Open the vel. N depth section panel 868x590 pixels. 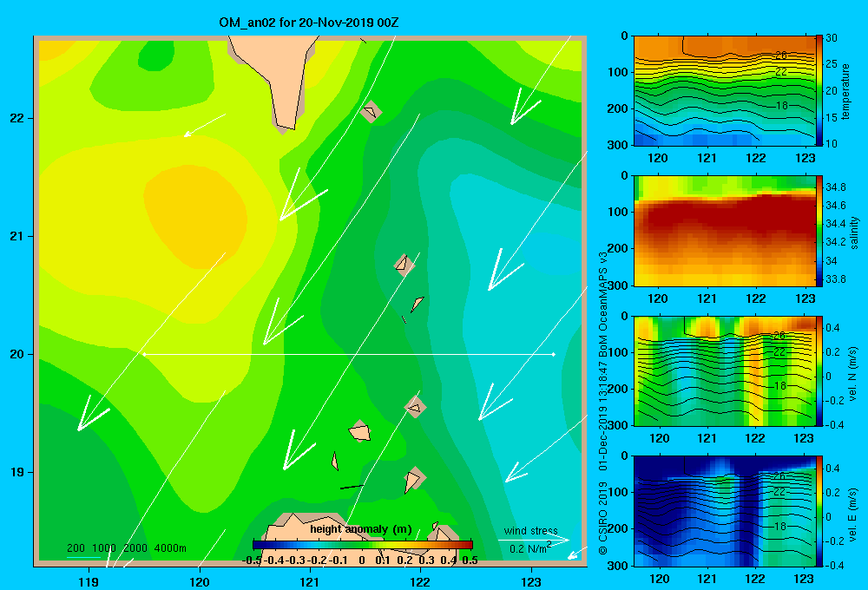(724, 370)
